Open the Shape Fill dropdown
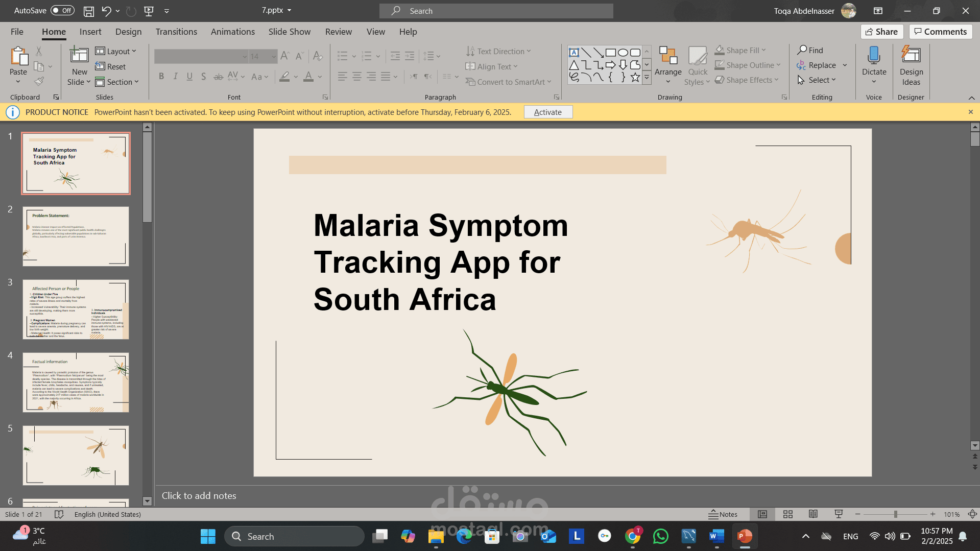 (x=740, y=50)
